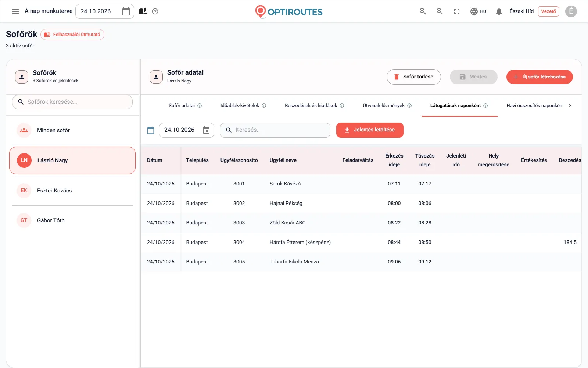
Task: Toggle fullscreen mode icon
Action: click(x=457, y=11)
